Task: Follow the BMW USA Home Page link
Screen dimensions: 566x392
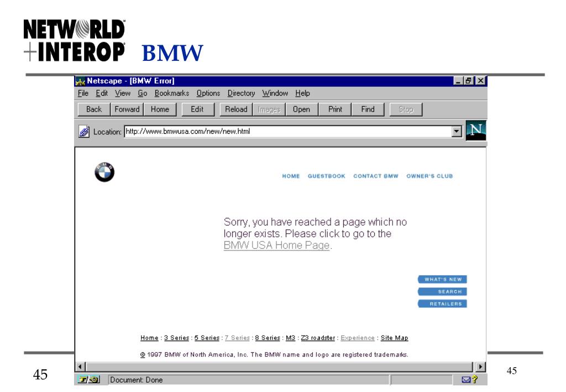Action: pos(276,245)
